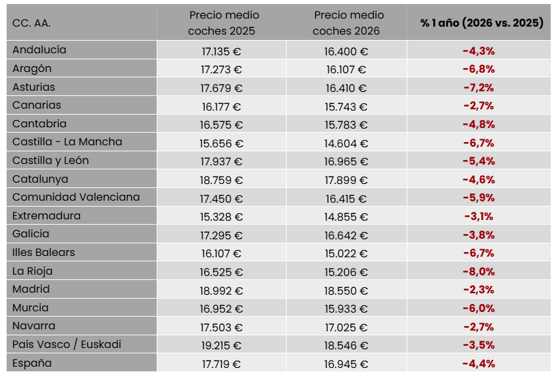Select the Comunidad Valenciana row label
This screenshot has height=384, width=560.
pos(76,197)
